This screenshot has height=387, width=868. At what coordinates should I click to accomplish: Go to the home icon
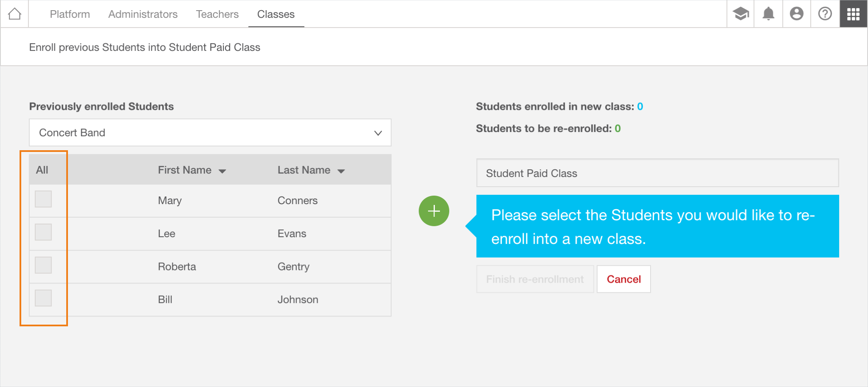14,14
